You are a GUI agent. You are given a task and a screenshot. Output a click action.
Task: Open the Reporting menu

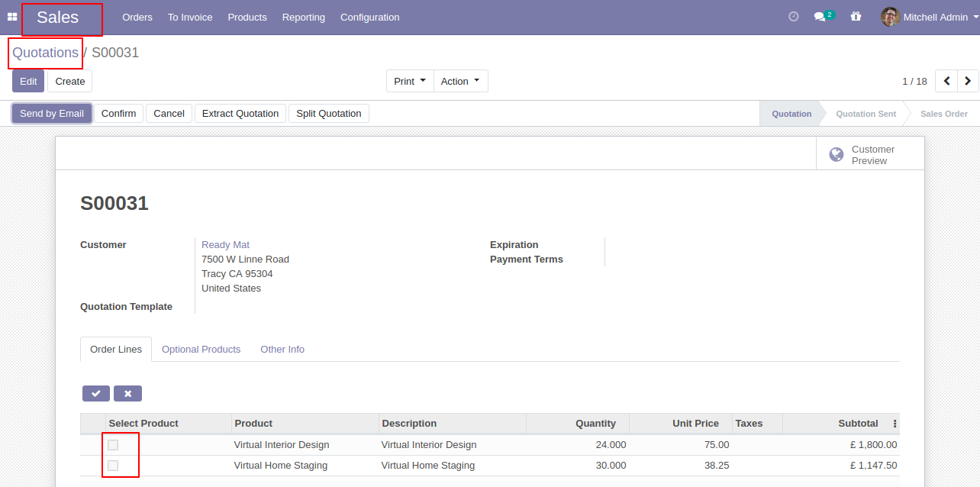coord(304,17)
